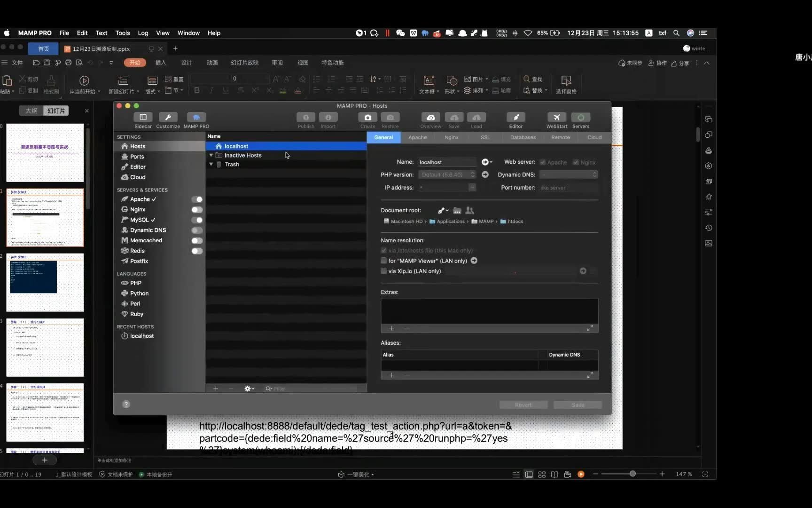Click the permissions people icon beside Document root
Viewport: 812px width, 508px height.
(469, 210)
